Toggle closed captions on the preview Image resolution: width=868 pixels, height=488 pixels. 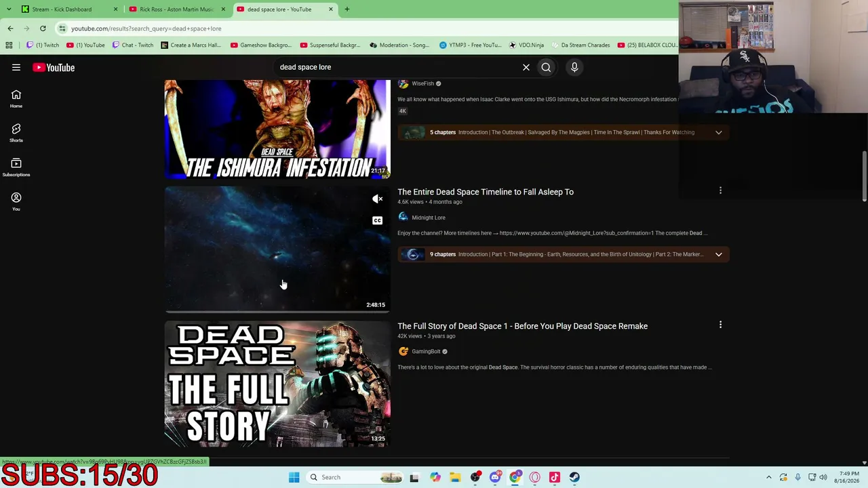tap(378, 220)
